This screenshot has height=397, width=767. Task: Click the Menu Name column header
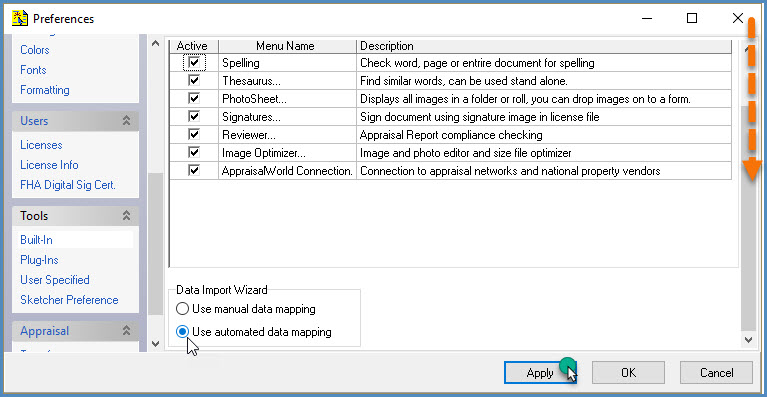tap(288, 46)
